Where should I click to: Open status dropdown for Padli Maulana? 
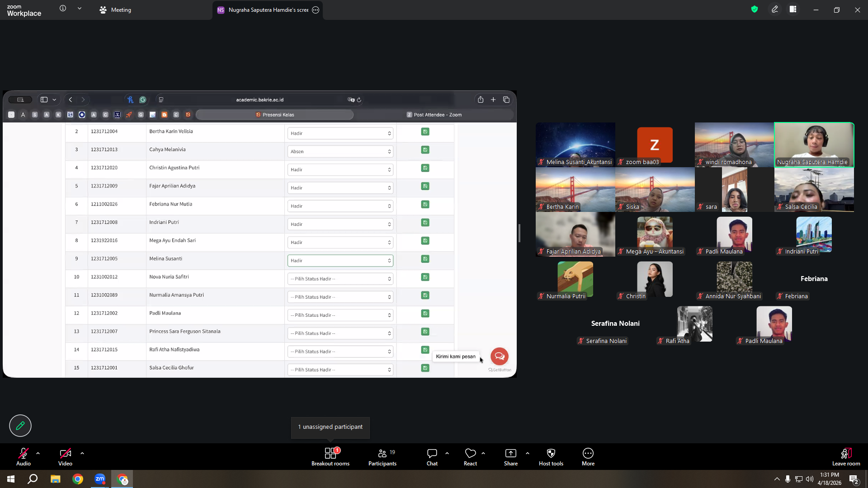340,315
